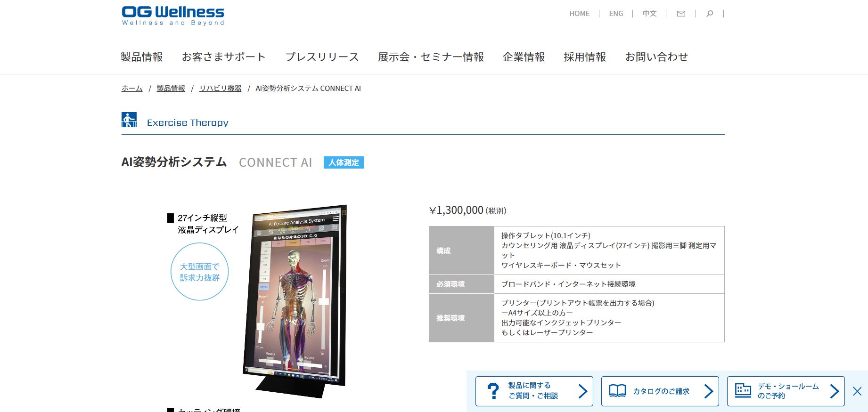Click the Exercise Therapy pictogram icon
Viewport: 868px width, 412px height.
coord(129,120)
